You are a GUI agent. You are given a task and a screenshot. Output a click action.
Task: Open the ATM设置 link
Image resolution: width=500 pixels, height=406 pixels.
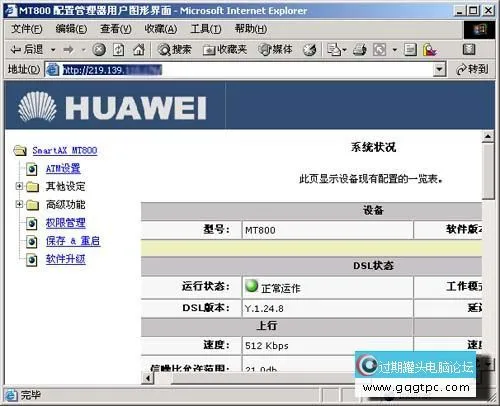pos(63,169)
